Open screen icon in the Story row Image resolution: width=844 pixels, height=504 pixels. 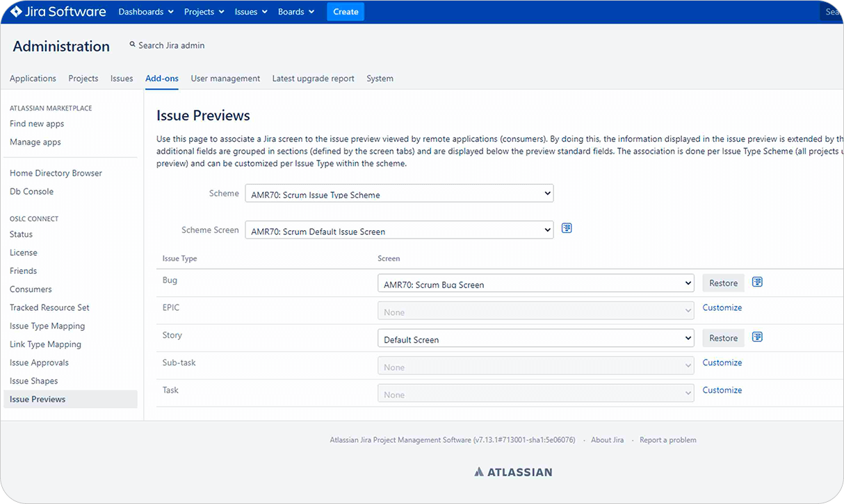tap(758, 336)
